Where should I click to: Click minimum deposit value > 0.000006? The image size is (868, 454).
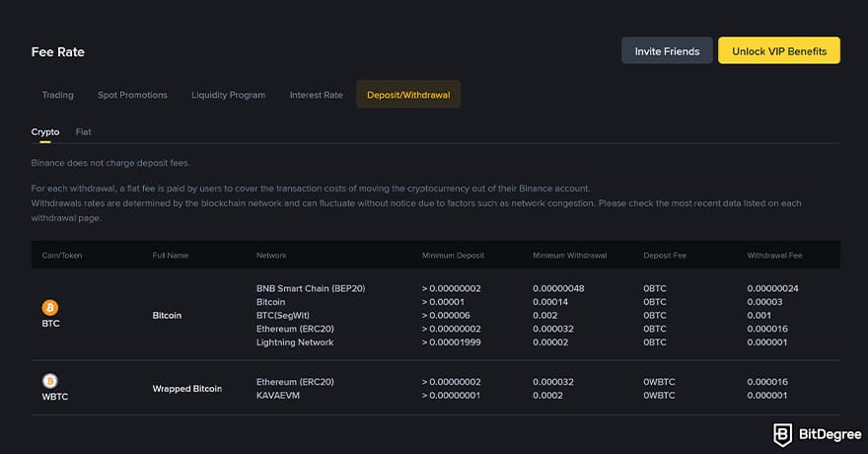click(446, 315)
